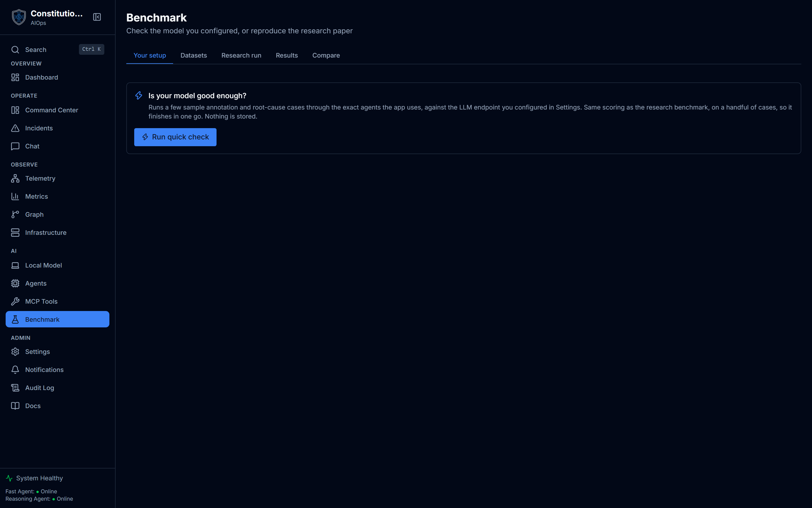Click the Graph branch icon
This screenshot has height=508, width=812.
(x=15, y=214)
